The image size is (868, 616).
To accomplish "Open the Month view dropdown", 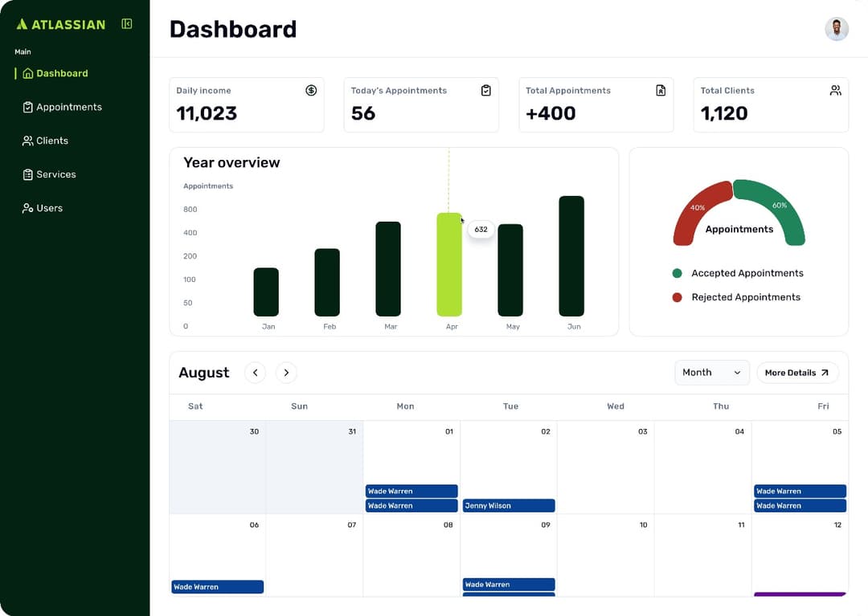I will pyautogui.click(x=712, y=373).
